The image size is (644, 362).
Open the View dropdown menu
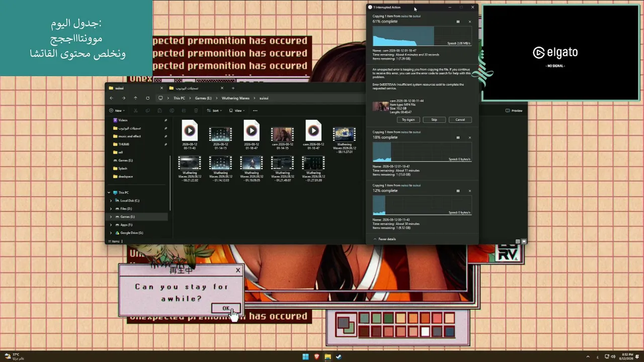[x=237, y=111]
